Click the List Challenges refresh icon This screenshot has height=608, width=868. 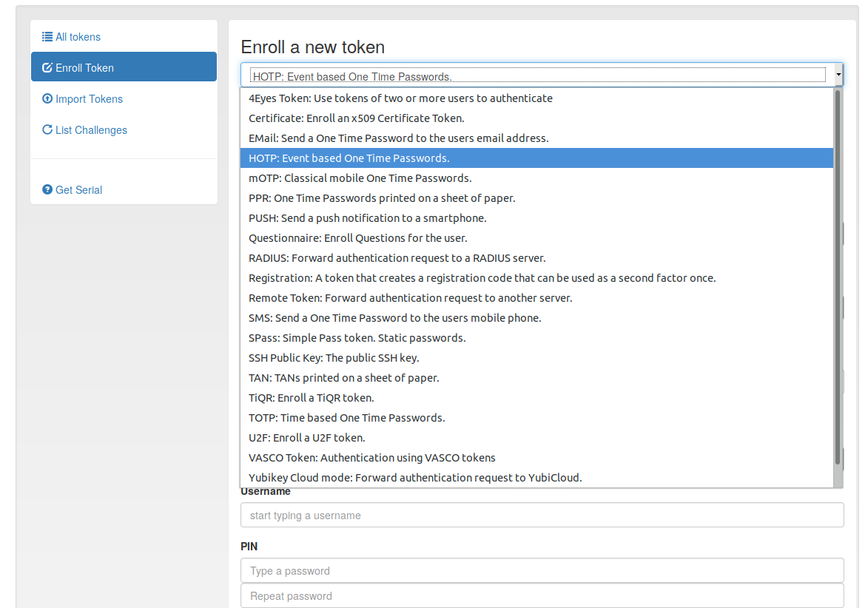tap(47, 129)
